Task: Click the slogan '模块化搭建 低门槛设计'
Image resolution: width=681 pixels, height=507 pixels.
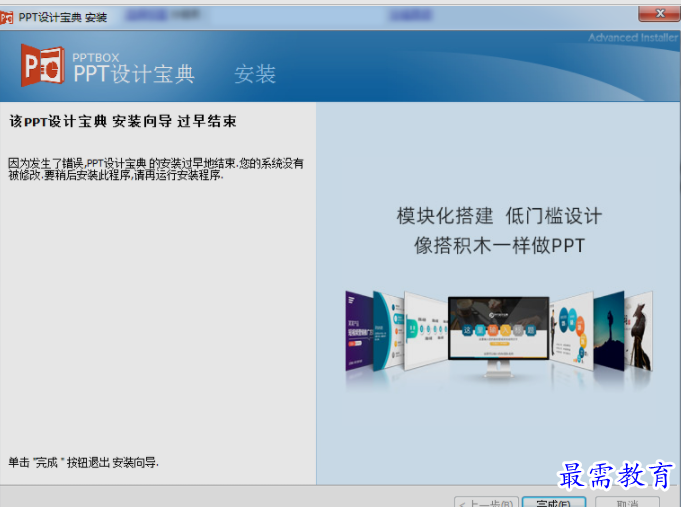Action: [499, 216]
